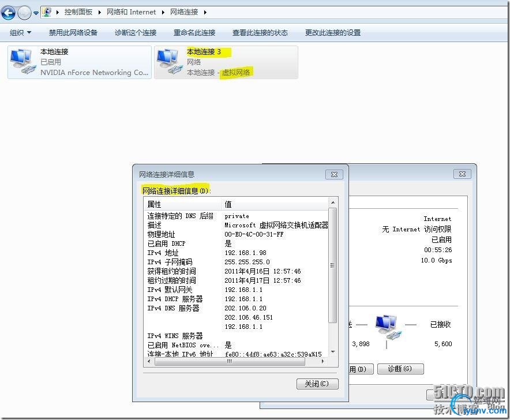Select the 描述 property row
The image size is (510, 420).
point(236,225)
